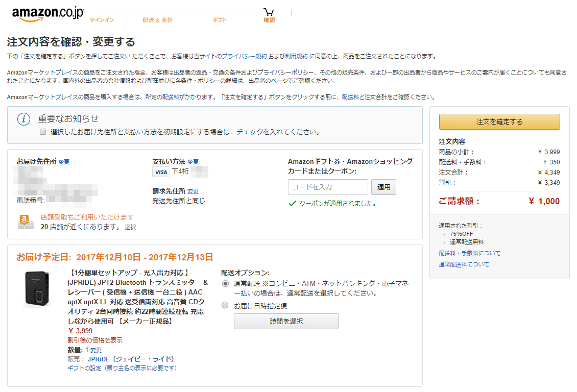The width and height of the screenshot is (577, 392).
Task: Click the first 配送料 link in the notice paragraph
Action: tap(171, 97)
